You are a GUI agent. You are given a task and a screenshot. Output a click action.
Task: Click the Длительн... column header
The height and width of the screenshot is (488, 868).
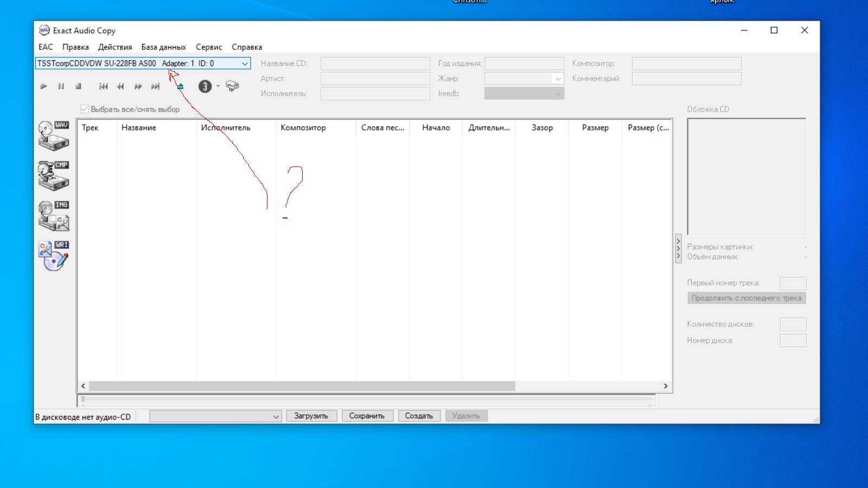point(489,128)
